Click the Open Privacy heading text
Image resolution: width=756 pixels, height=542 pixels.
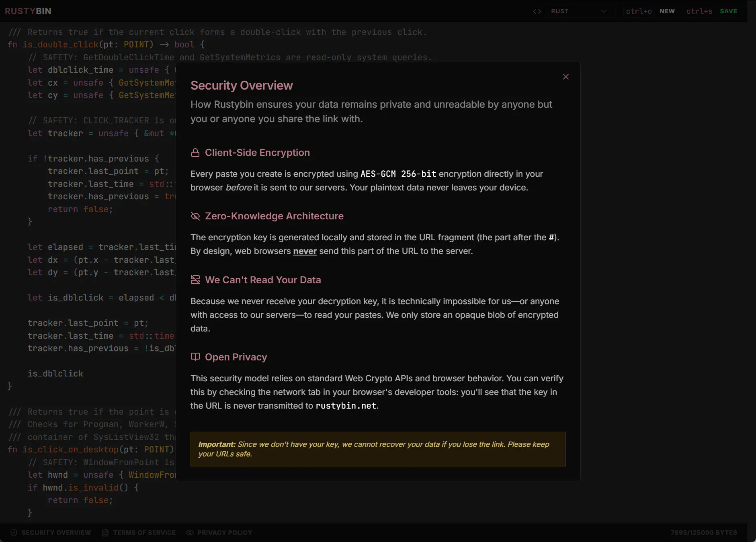pyautogui.click(x=236, y=357)
